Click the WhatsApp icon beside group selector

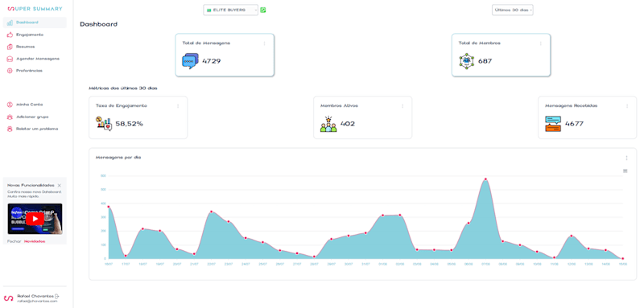coord(263,10)
